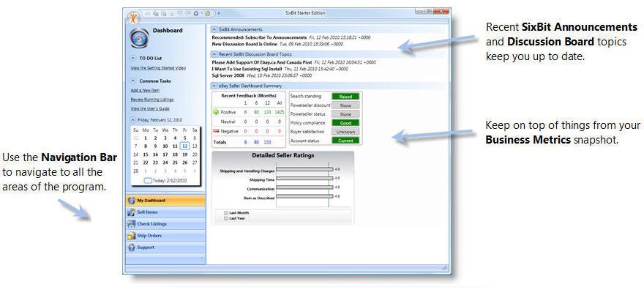Click the Shipping Time rating bar
The width and height of the screenshot is (644, 290).
tap(304, 179)
